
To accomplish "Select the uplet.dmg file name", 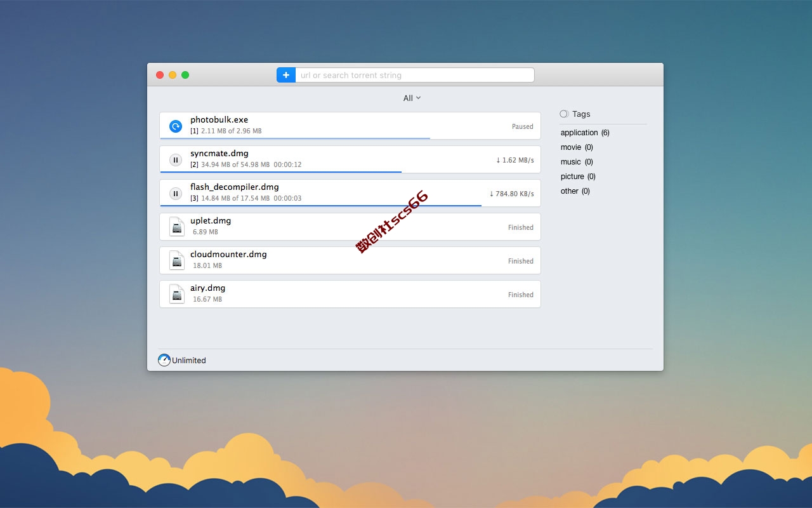I will point(211,221).
